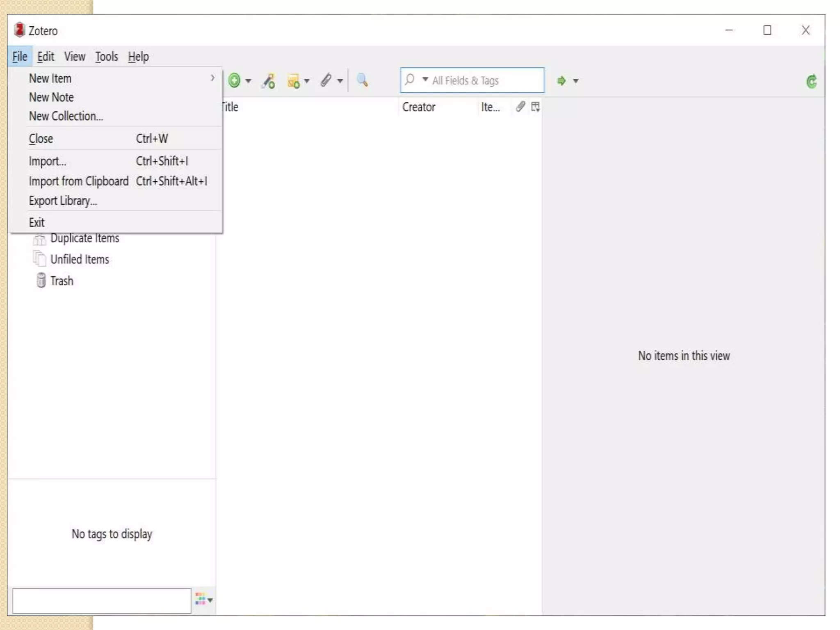
Task: Click the tag filter input field
Action: coord(101,600)
